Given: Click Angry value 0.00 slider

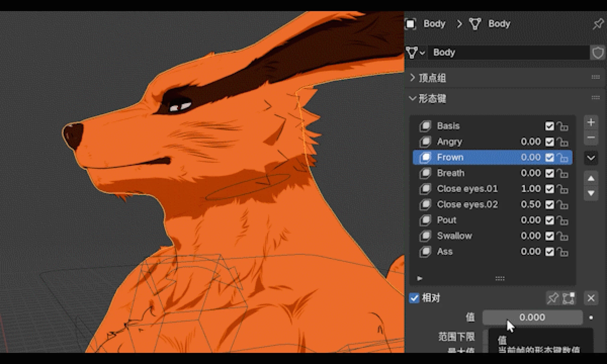Looking at the screenshot, I should point(531,142).
